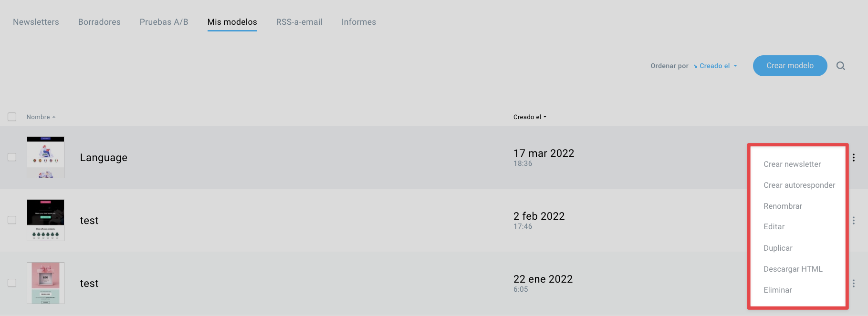Screen dimensions: 868x316
Task: Sort by the Nombre column header
Action: (x=41, y=117)
